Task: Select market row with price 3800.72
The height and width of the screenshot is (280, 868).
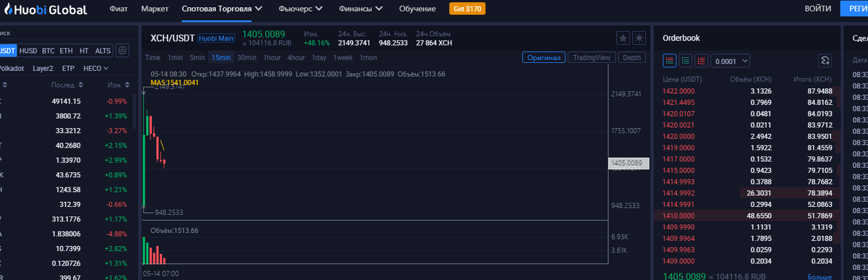Action: pos(65,116)
